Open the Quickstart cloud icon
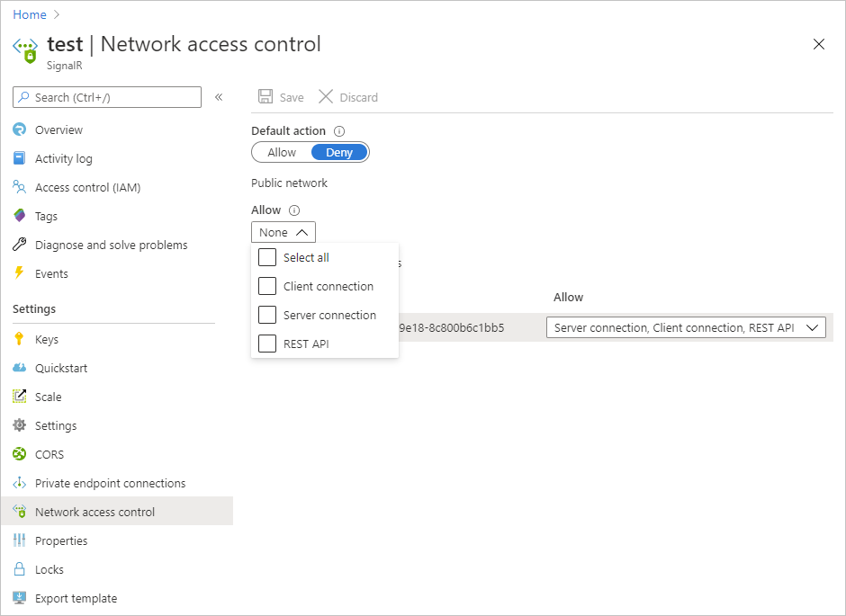 [x=20, y=368]
